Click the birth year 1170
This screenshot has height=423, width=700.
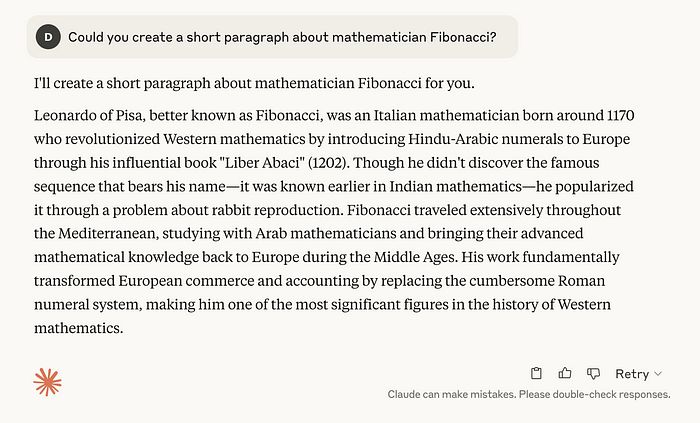click(621, 116)
